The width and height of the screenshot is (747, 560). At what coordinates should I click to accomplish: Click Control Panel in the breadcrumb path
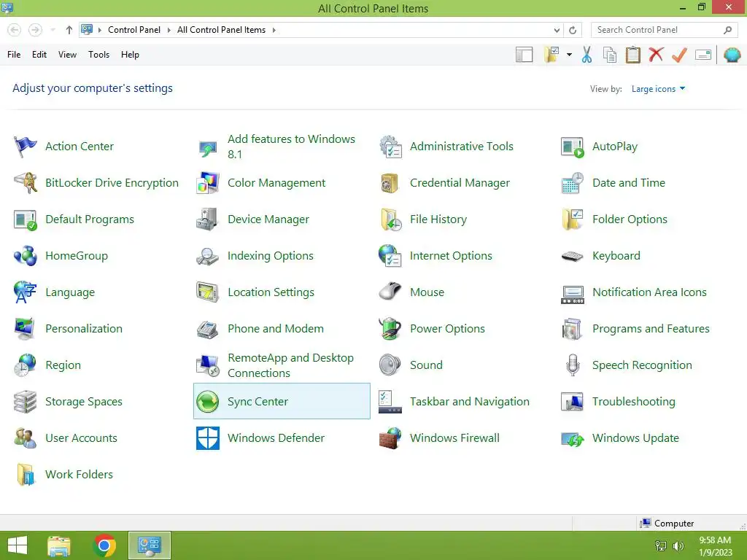click(x=134, y=30)
